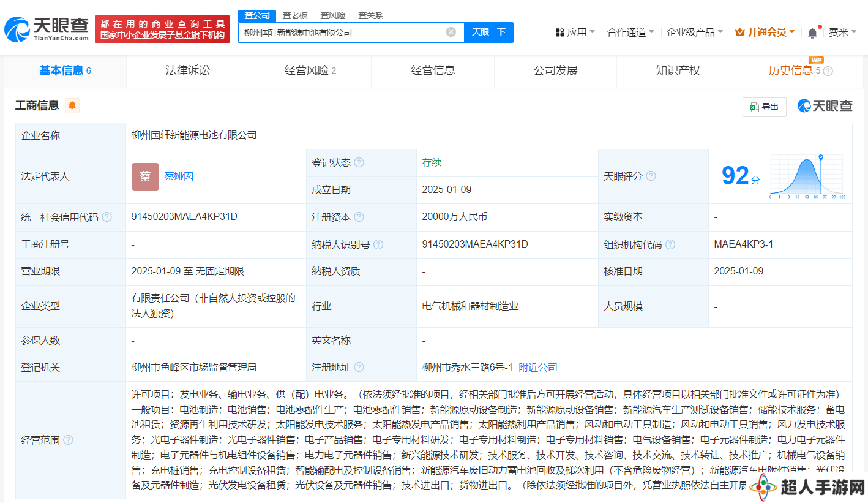This screenshot has height=503, width=868.
Task: Click the help icon next to 登记状态
Action: click(359, 162)
